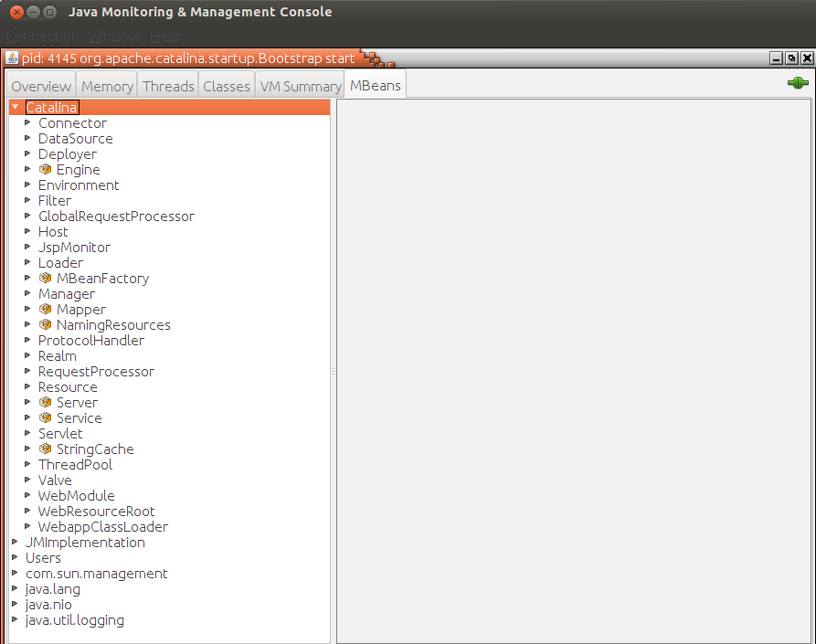This screenshot has height=644, width=816.
Task: Expand the GlobalRequestProcessor node
Action: pyautogui.click(x=27, y=216)
